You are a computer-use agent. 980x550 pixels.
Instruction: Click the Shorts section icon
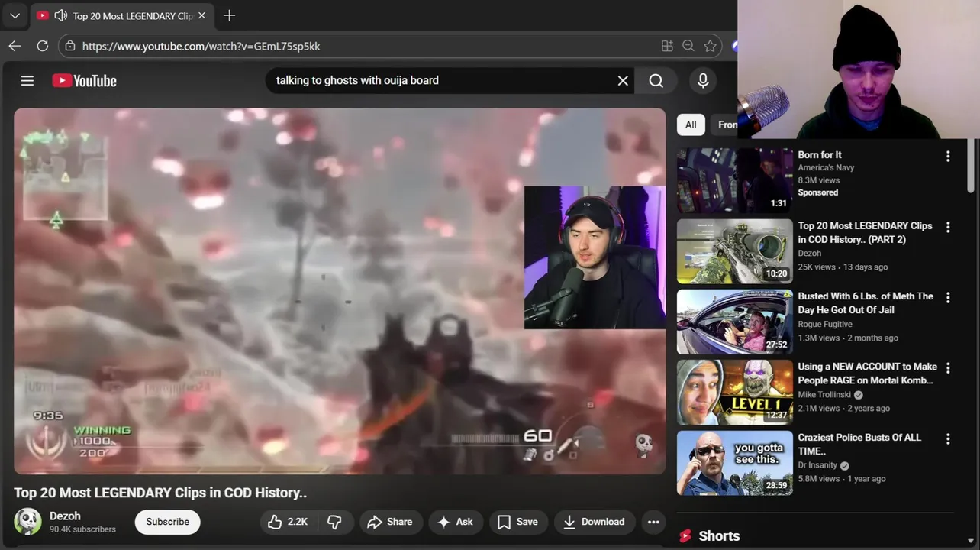(x=685, y=535)
